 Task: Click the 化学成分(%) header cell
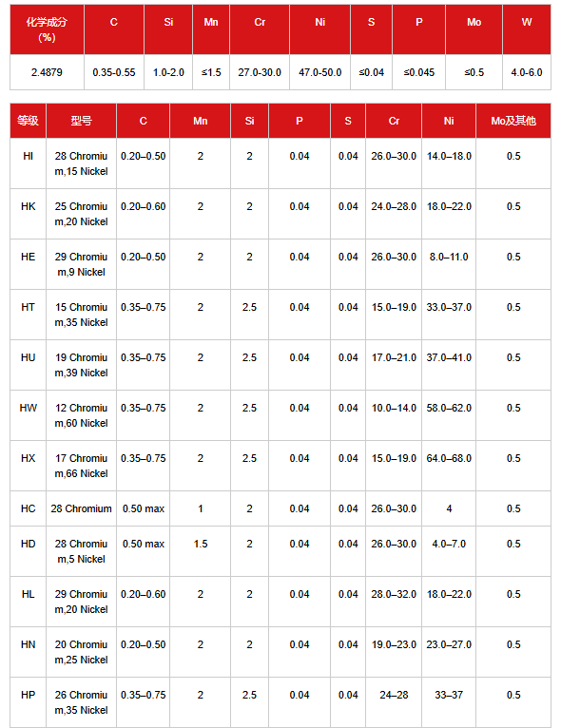pos(47,29)
